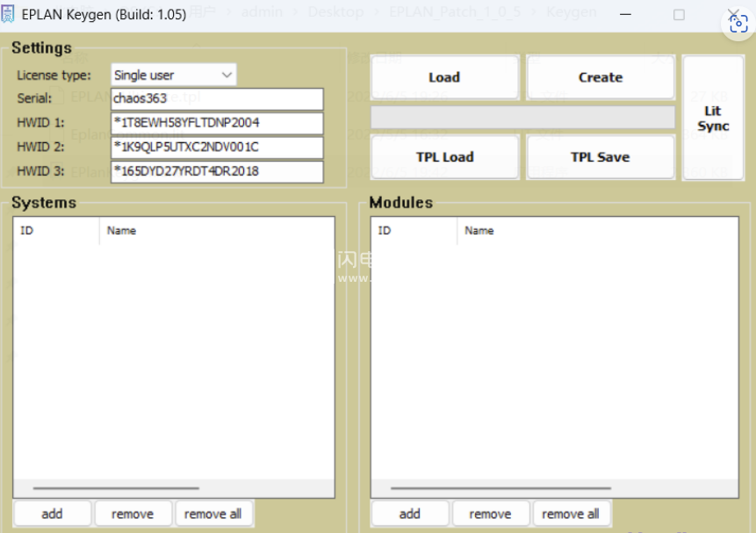Click the Modules list Name column header
This screenshot has height=533, width=756.
point(598,231)
